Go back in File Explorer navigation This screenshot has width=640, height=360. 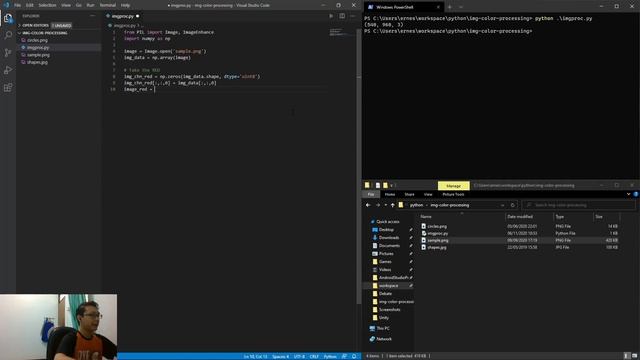point(368,205)
